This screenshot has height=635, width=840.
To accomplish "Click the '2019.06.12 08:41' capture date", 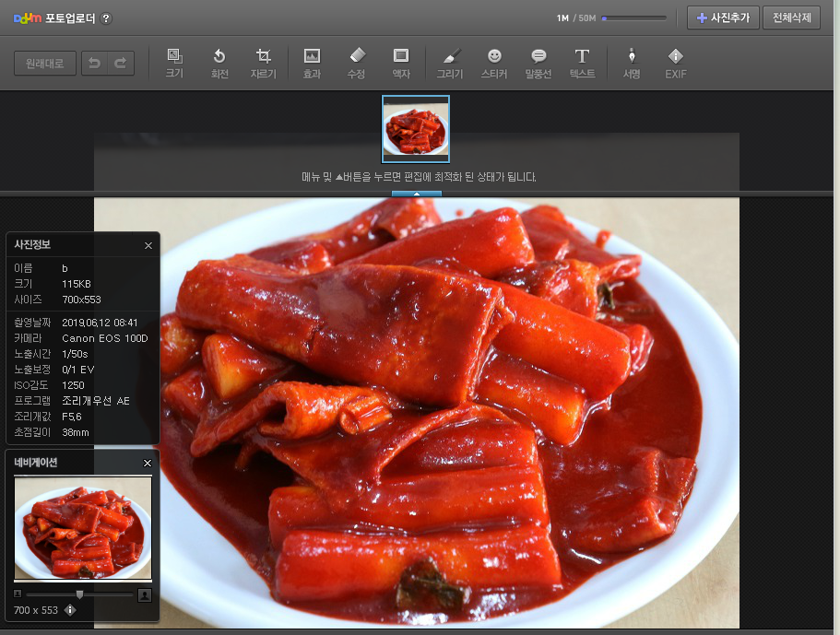I will coord(100,323).
